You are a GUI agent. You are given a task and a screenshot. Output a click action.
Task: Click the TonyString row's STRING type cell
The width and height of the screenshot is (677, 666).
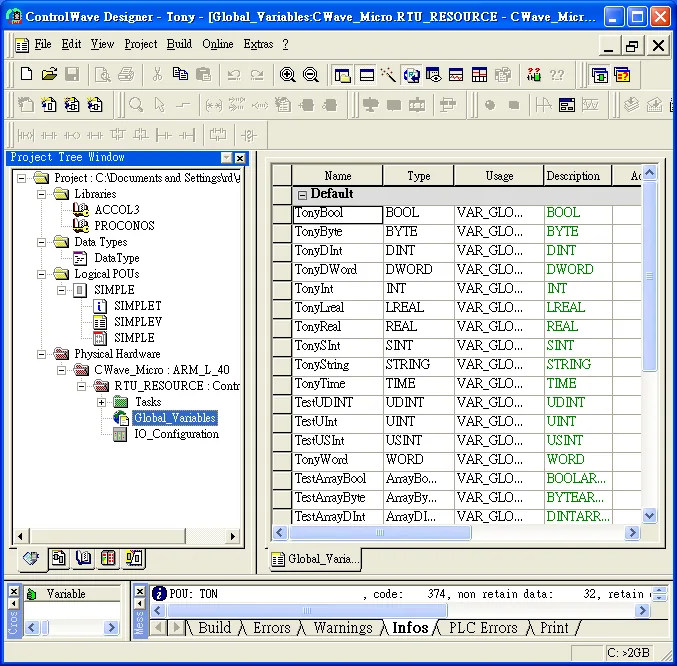418,365
